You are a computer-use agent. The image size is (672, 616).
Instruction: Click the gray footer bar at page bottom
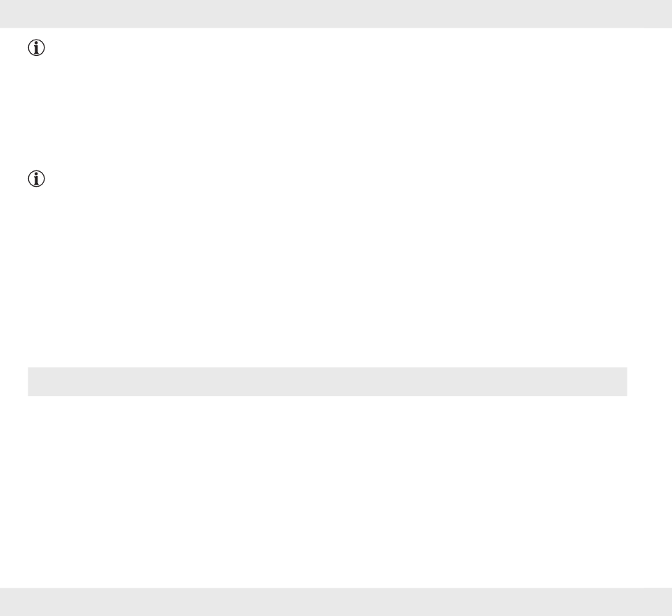[336, 602]
